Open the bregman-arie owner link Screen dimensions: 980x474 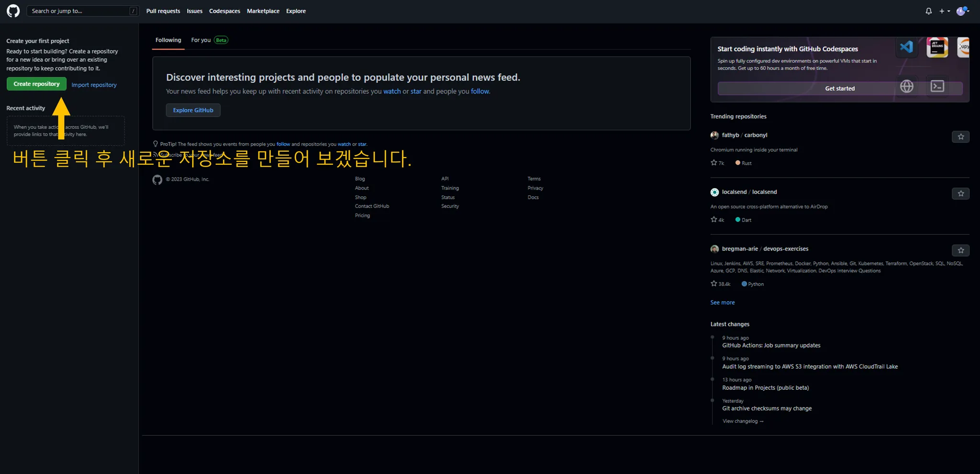click(x=740, y=249)
